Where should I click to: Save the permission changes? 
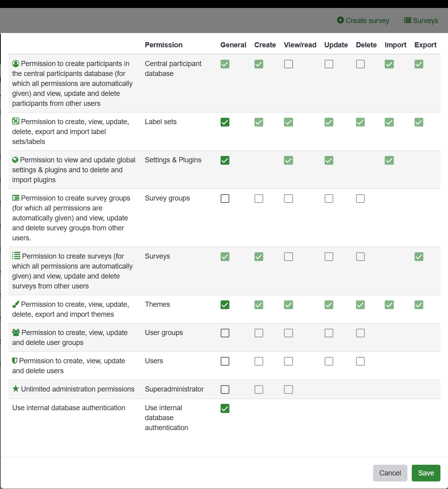[426, 473]
